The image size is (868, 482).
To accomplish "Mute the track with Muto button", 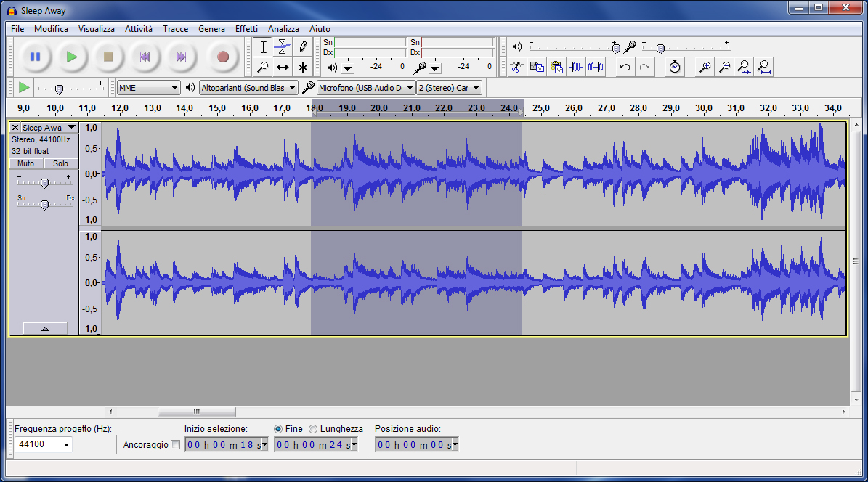I will click(26, 164).
